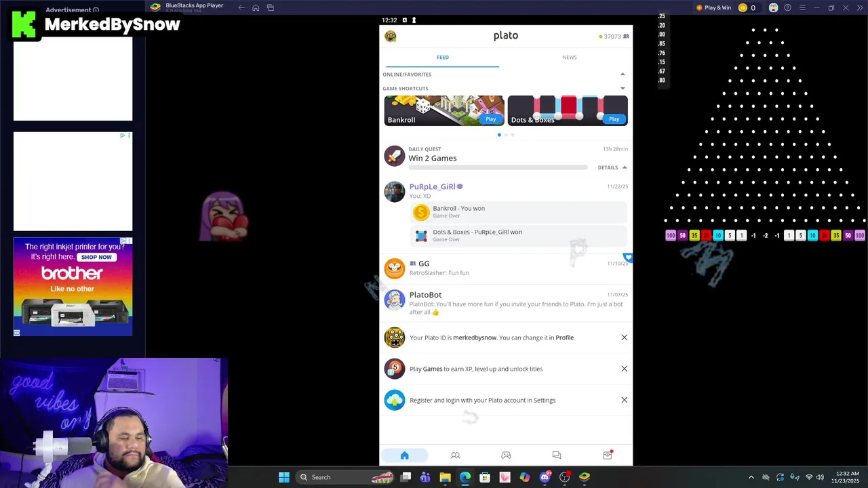Open the Shop tab with red badge

click(608, 455)
